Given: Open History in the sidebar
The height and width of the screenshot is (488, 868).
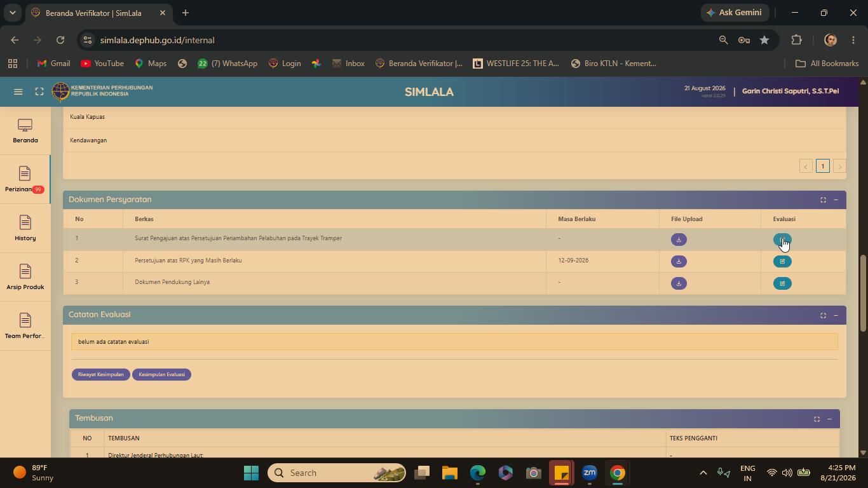Looking at the screenshot, I should [x=25, y=228].
